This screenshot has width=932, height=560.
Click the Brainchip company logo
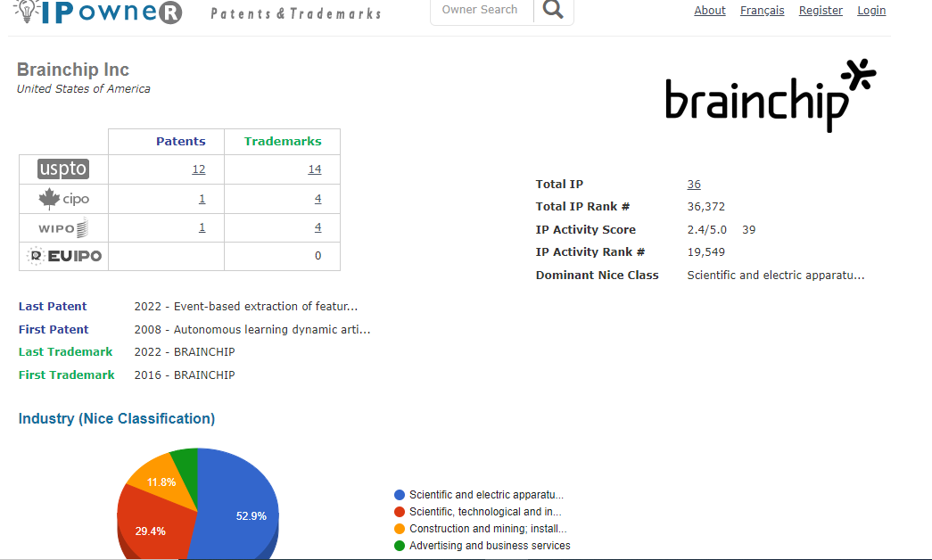click(771, 95)
